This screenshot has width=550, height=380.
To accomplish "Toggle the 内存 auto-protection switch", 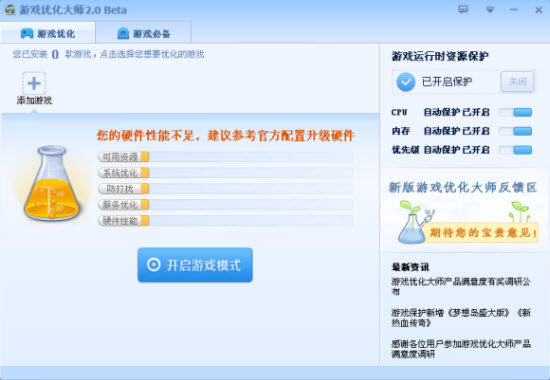I will point(515,131).
